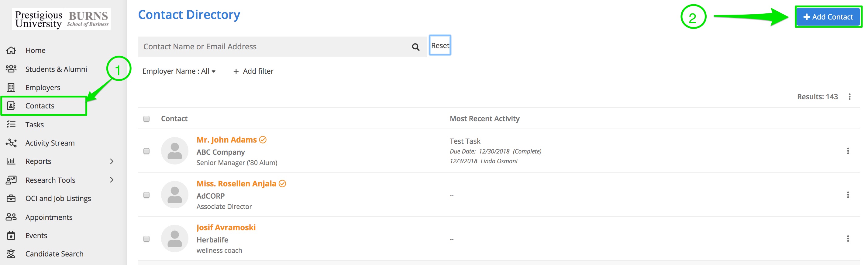Open the Employer Name filter dropdown

[179, 71]
